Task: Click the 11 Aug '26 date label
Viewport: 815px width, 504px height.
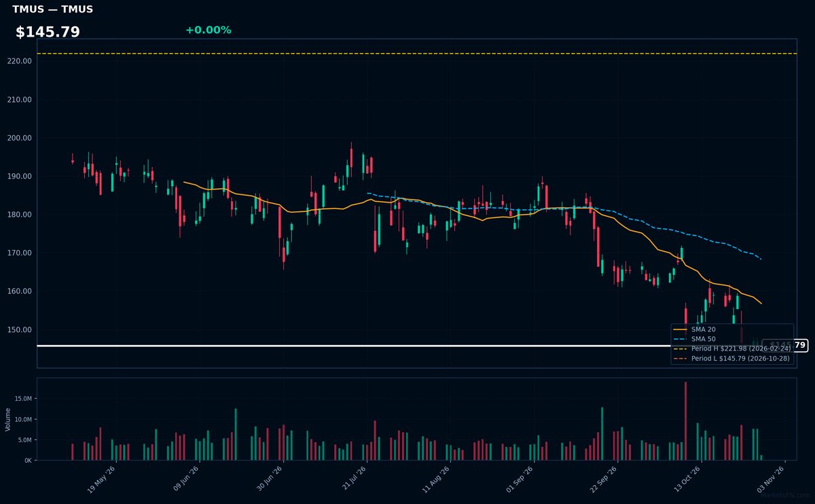Action: coord(437,480)
